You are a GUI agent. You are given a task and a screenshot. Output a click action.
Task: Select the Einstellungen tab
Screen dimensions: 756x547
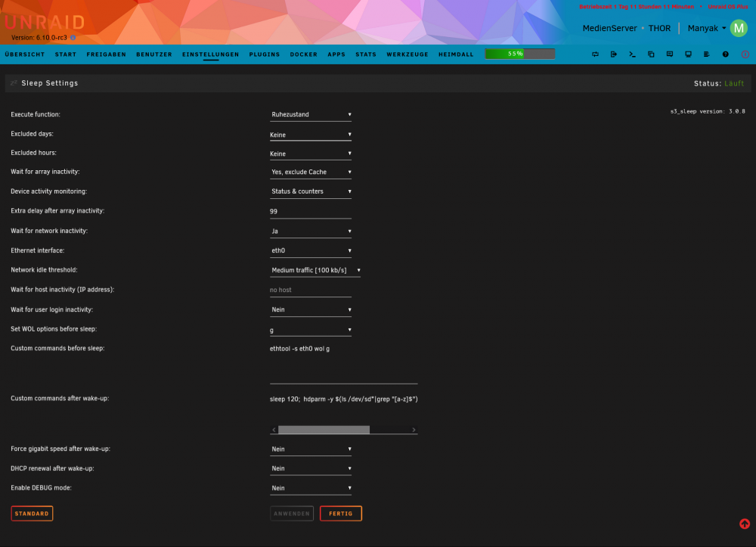point(211,54)
